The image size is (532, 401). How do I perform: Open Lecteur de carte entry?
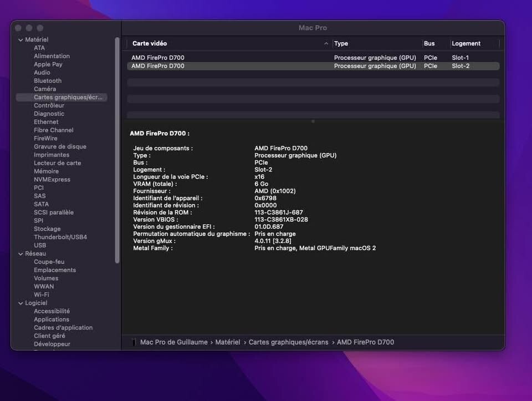tap(58, 163)
